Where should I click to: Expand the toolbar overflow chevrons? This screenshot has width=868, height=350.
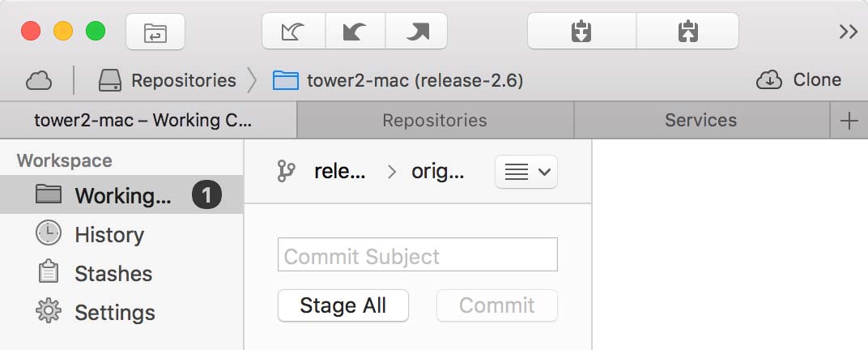[848, 32]
